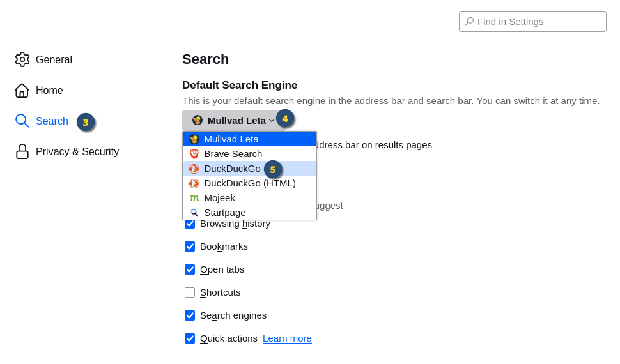Click the DuckDuckGo (HTML) duck icon
This screenshot has width=620, height=364.
(194, 183)
